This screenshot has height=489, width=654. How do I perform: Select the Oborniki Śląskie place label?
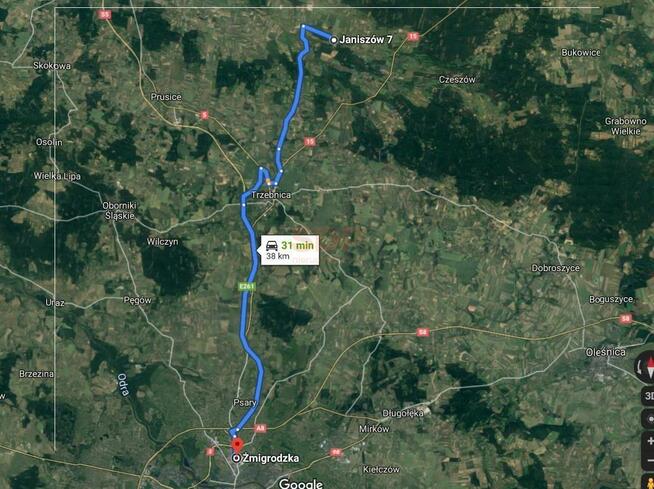pyautogui.click(x=119, y=211)
